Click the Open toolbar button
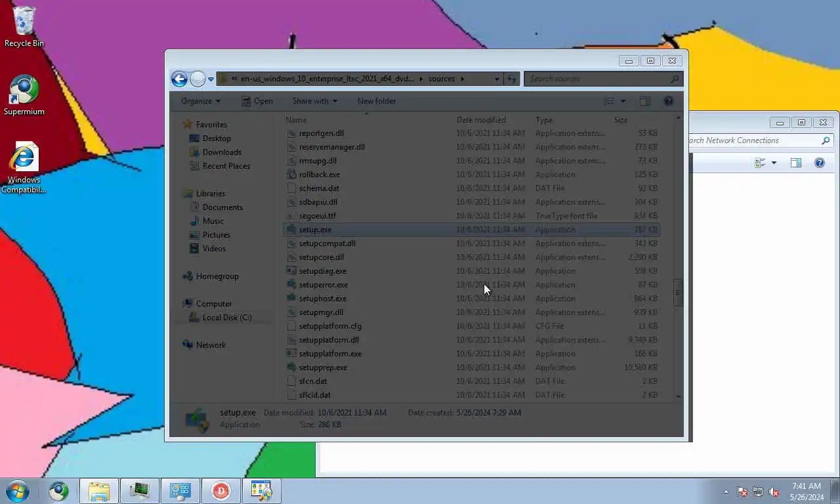This screenshot has width=840, height=504. [x=257, y=101]
